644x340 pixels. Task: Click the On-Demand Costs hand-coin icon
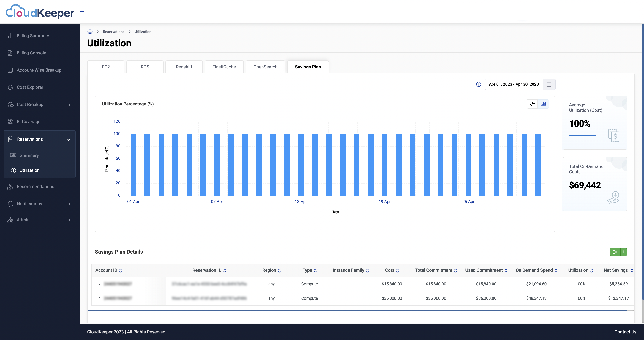pos(614,197)
